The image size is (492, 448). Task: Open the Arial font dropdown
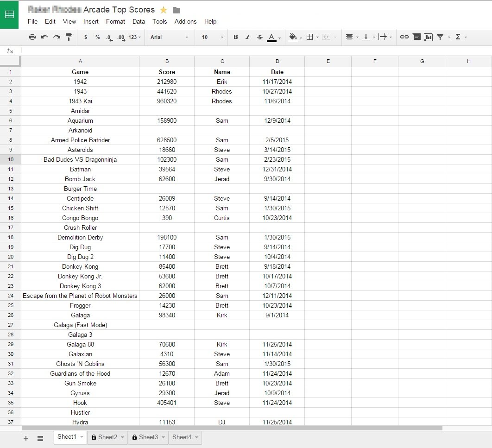169,37
